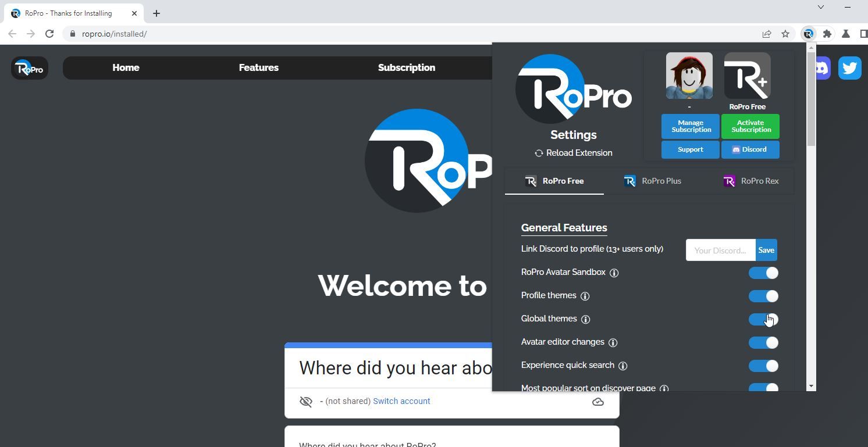Click the side panel icon at the toolbar edge
The height and width of the screenshot is (447, 868).
click(x=864, y=34)
